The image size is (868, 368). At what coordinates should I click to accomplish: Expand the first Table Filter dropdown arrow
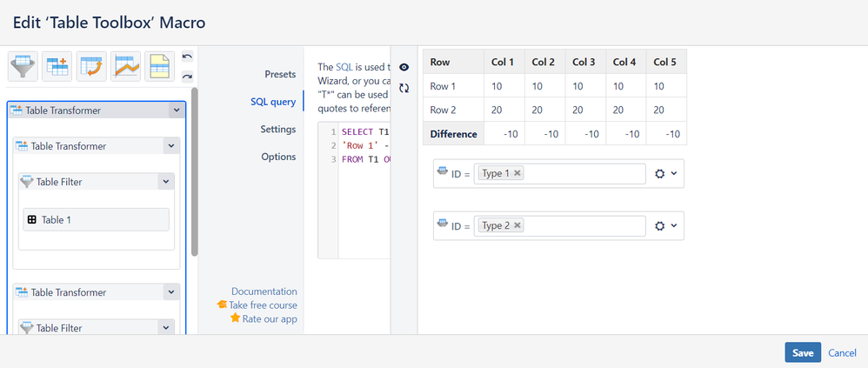click(166, 182)
